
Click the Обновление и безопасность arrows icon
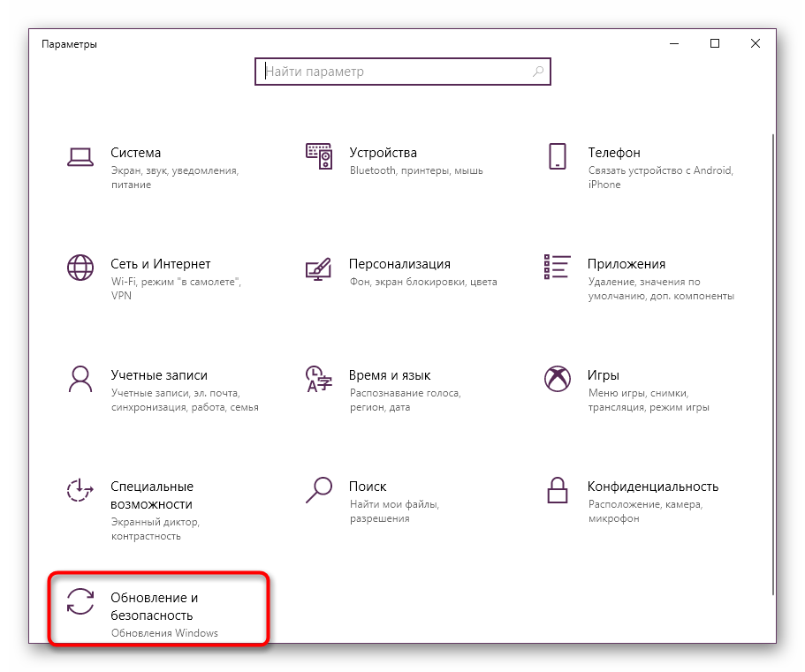pos(80,601)
